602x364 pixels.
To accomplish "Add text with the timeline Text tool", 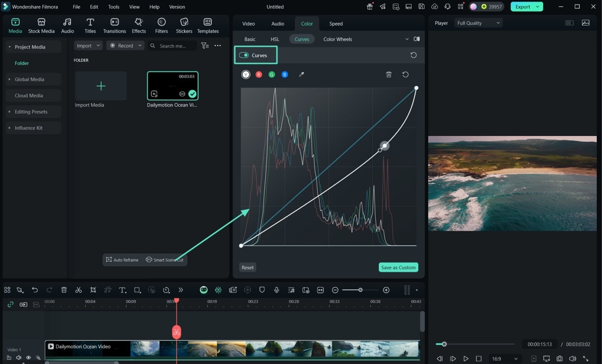I will [122, 290].
